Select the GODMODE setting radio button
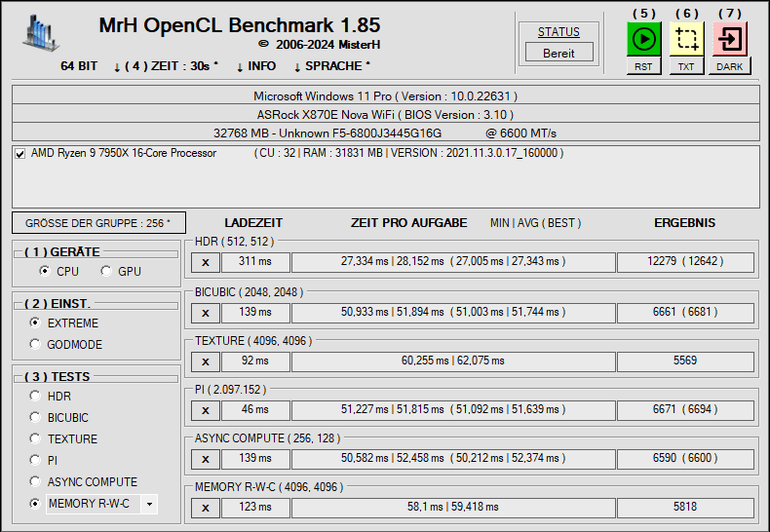Image resolution: width=770 pixels, height=532 pixels. [x=34, y=344]
